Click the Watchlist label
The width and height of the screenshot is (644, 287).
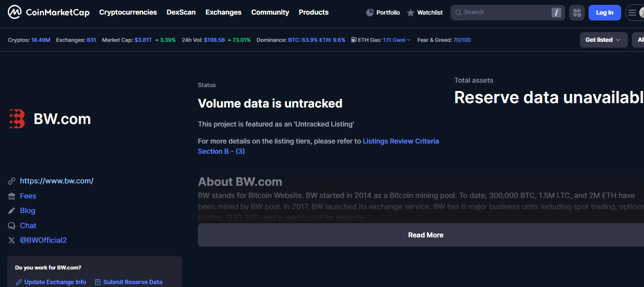coord(430,13)
